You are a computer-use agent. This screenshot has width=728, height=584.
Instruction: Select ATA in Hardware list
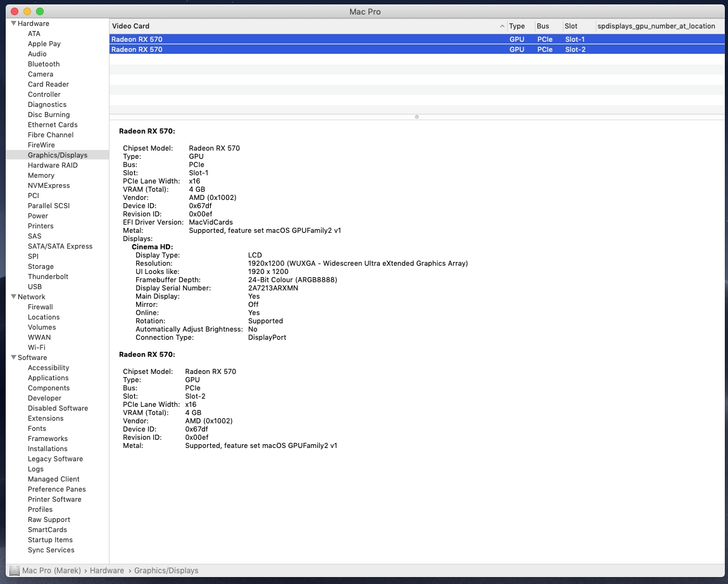click(34, 34)
